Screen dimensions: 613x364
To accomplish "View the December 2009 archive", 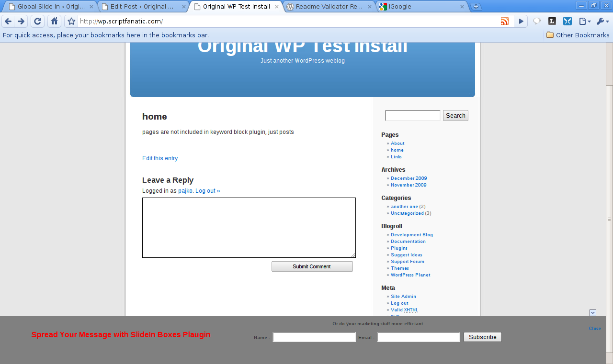I will pos(409,178).
